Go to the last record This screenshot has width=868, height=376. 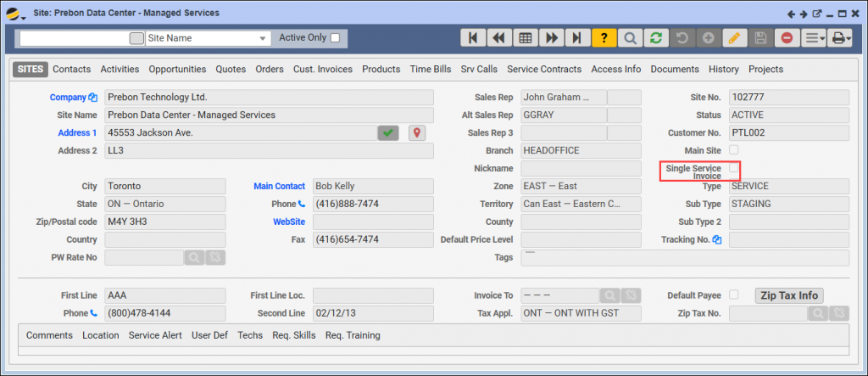click(577, 38)
